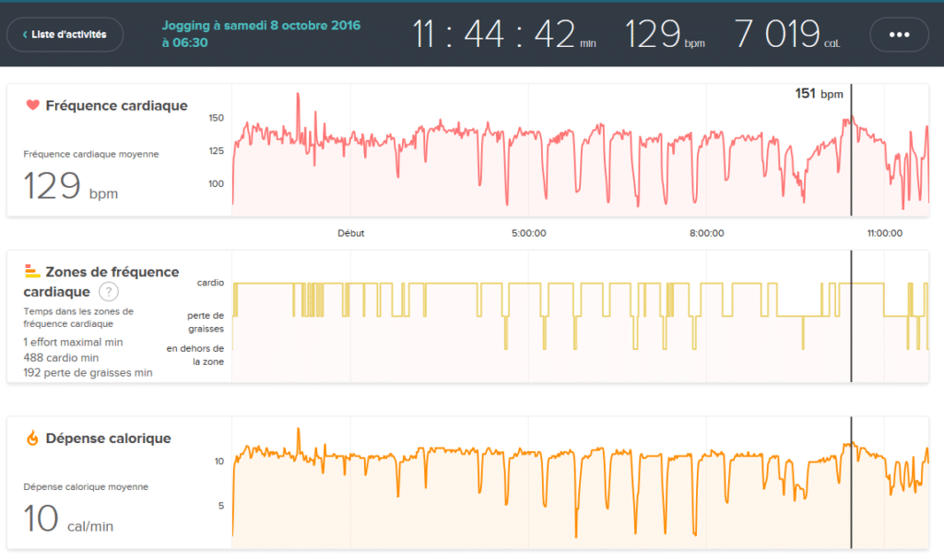Click the en dehors de la zone label
Screen dimensions: 944x560
click(x=195, y=355)
